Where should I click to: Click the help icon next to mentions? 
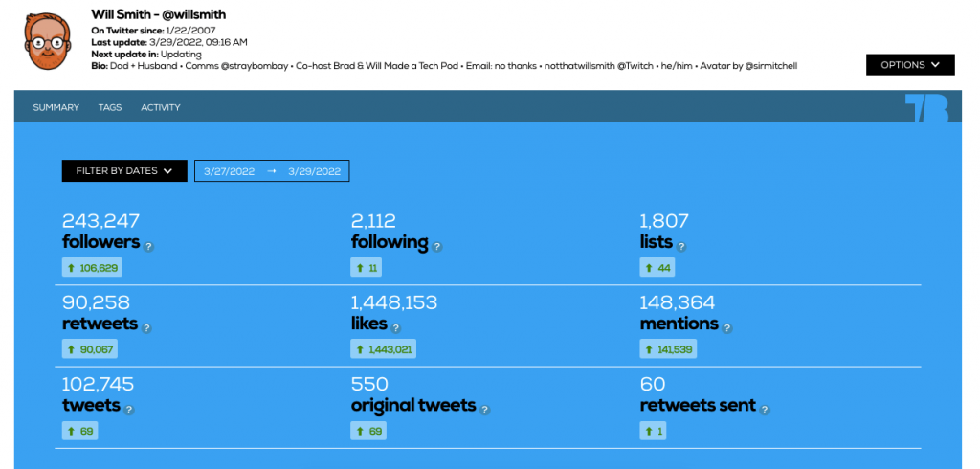(x=727, y=327)
